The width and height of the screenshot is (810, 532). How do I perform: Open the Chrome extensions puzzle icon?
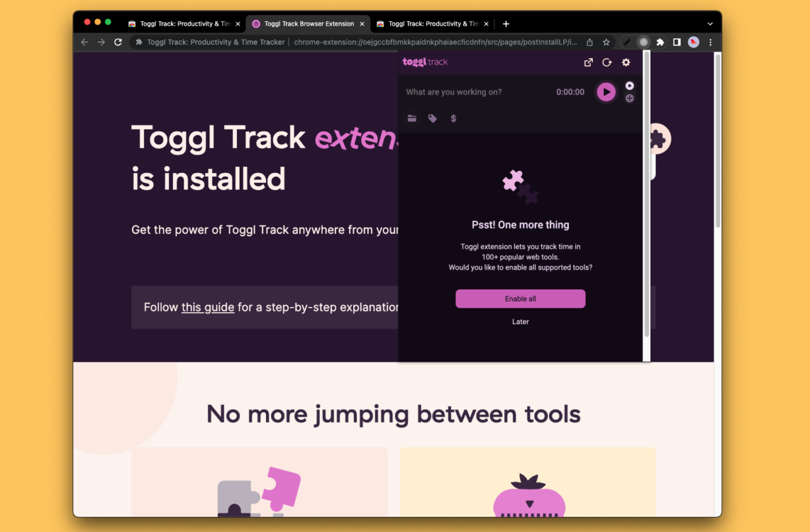click(659, 42)
